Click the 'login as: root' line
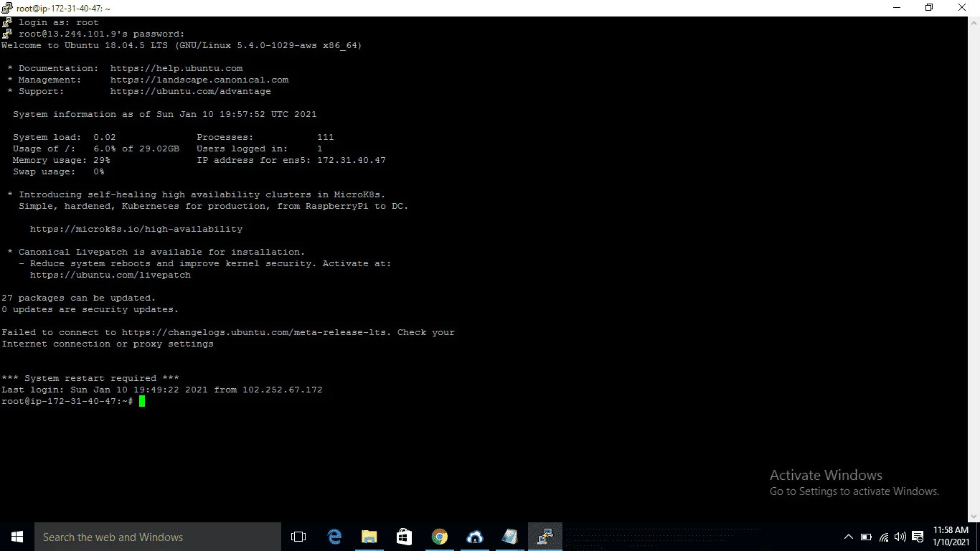 59,22
